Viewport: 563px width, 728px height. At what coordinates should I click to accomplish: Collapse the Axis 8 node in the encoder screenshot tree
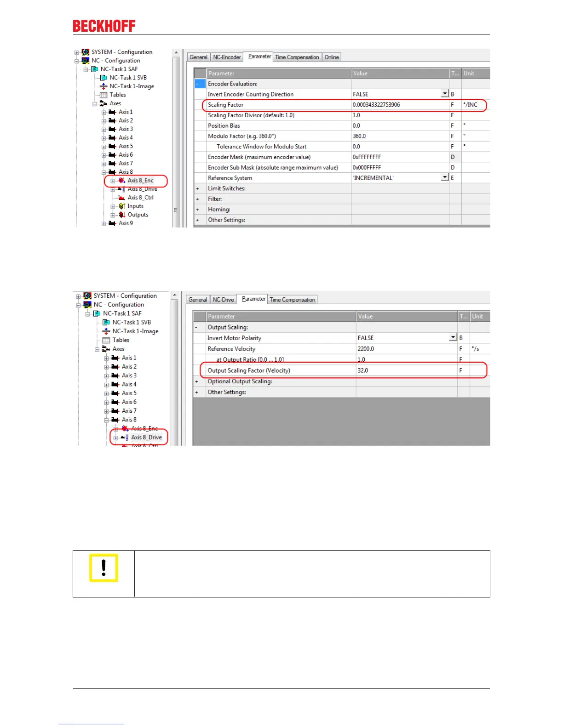point(104,172)
